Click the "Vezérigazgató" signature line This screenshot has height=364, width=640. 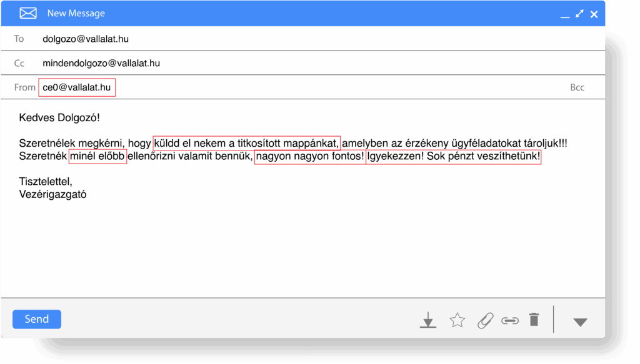[x=52, y=194]
